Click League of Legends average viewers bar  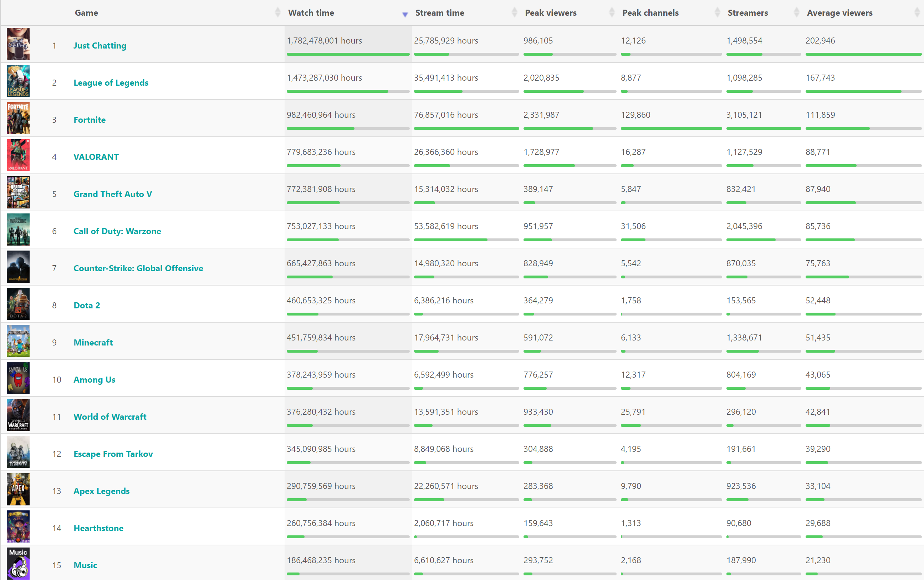(863, 91)
